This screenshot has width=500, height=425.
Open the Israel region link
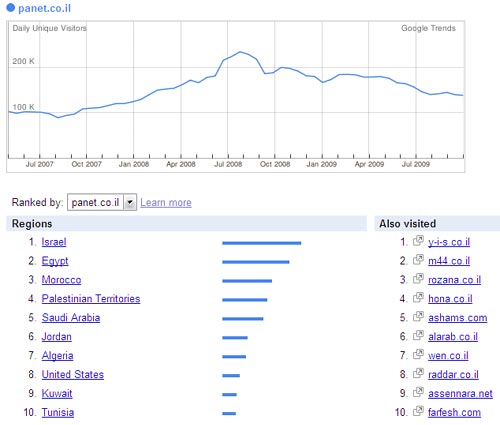54,242
